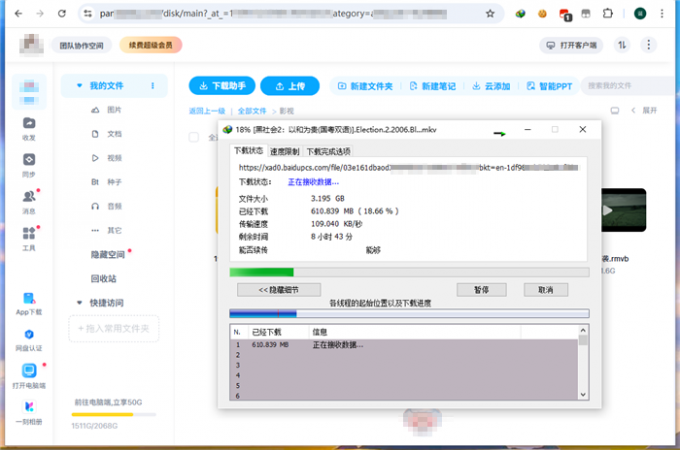680x450 pixels.
Task: Click the 信息 column header
Action: click(415, 332)
